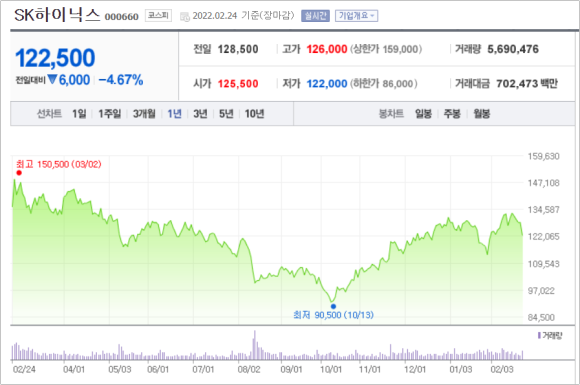Image resolution: width=580 pixels, height=385 pixels.
Task: Click the 84,500 price axis label
Action: [x=541, y=317]
